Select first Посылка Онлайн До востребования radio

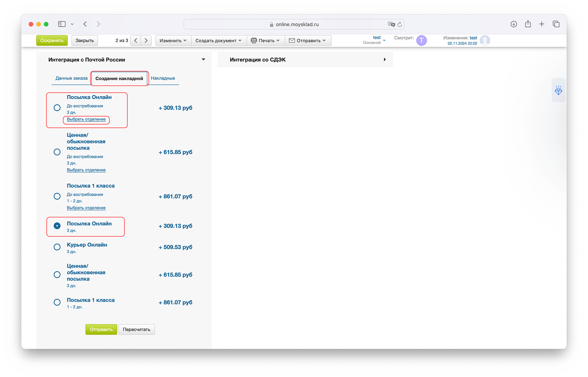tap(57, 108)
